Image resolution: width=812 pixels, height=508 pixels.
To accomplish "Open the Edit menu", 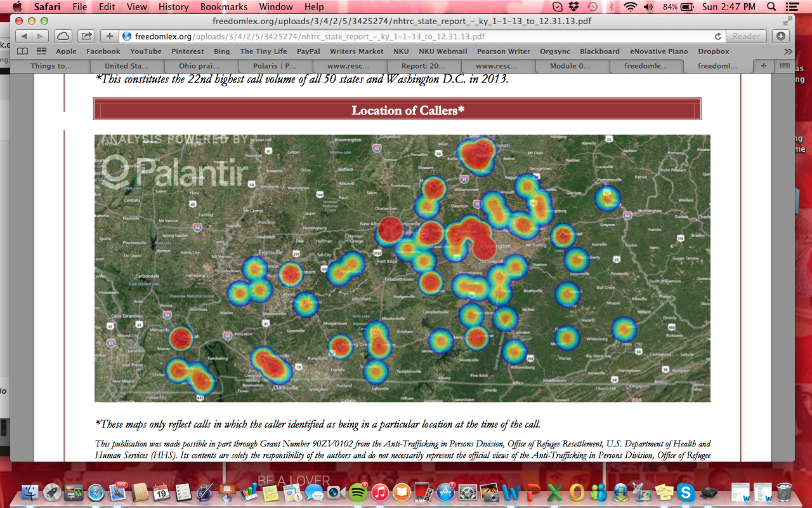I will [x=107, y=7].
